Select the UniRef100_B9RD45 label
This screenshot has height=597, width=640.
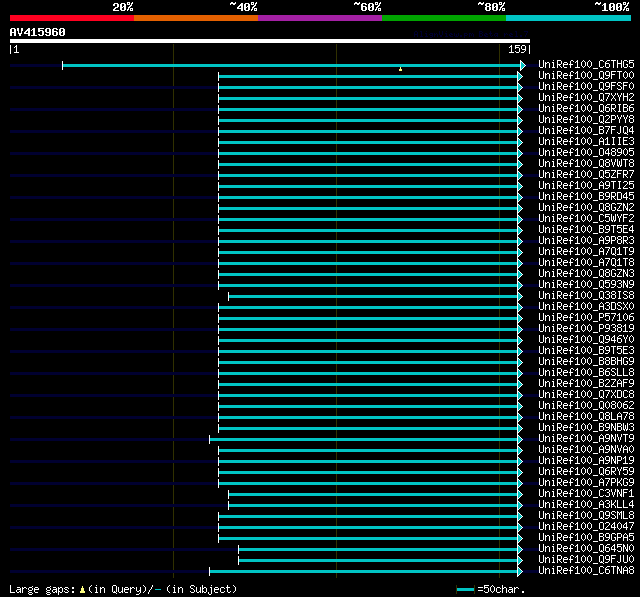click(586, 197)
